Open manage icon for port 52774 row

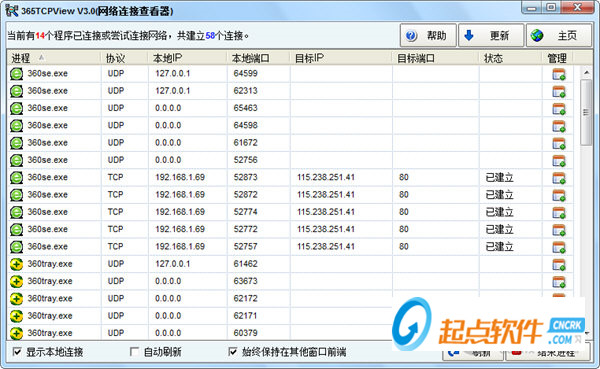pos(559,212)
